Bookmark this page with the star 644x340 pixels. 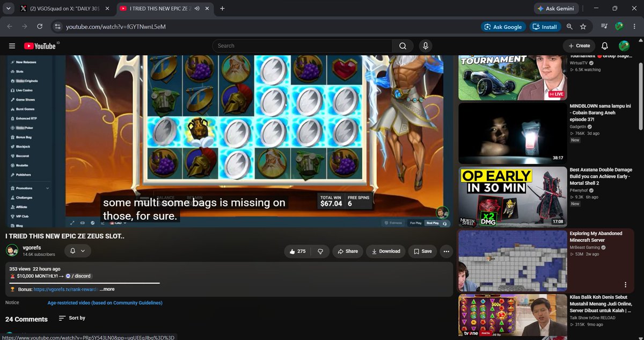(x=583, y=26)
